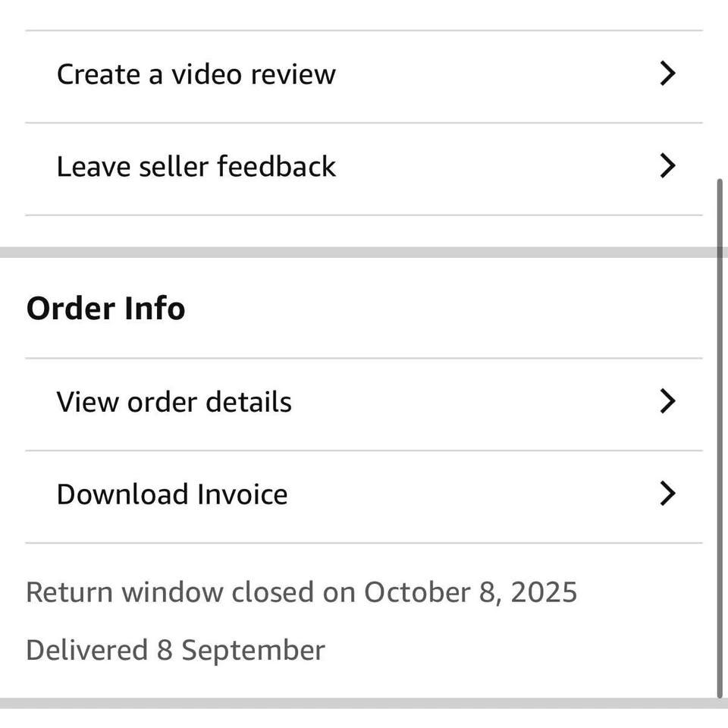Screen dimensions: 728x728
Task: Open View order details
Action: pyautogui.click(x=174, y=402)
